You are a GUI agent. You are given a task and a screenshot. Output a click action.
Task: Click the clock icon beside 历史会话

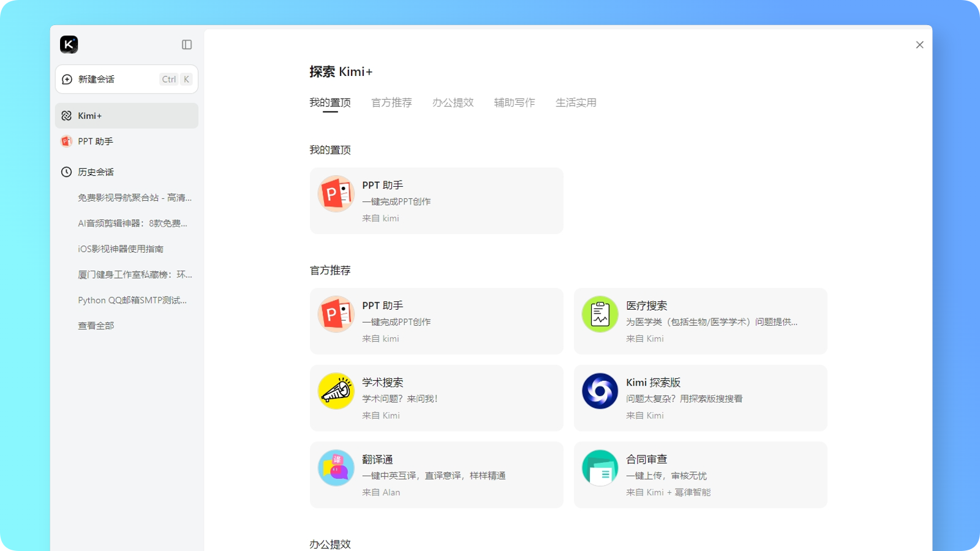[67, 172]
